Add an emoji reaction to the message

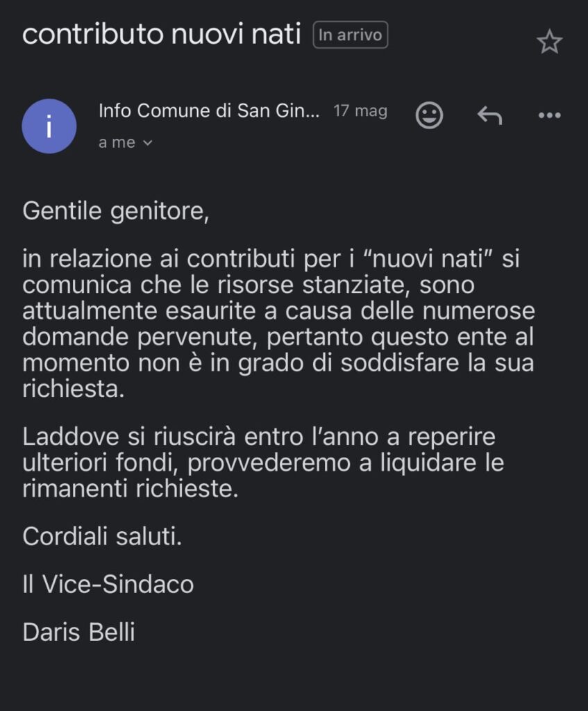point(429,115)
